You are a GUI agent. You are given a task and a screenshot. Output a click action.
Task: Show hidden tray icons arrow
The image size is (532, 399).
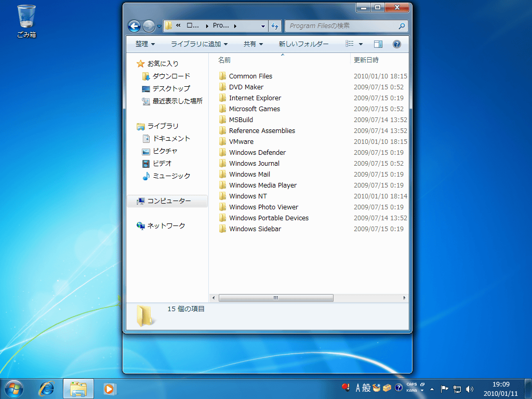pos(432,389)
